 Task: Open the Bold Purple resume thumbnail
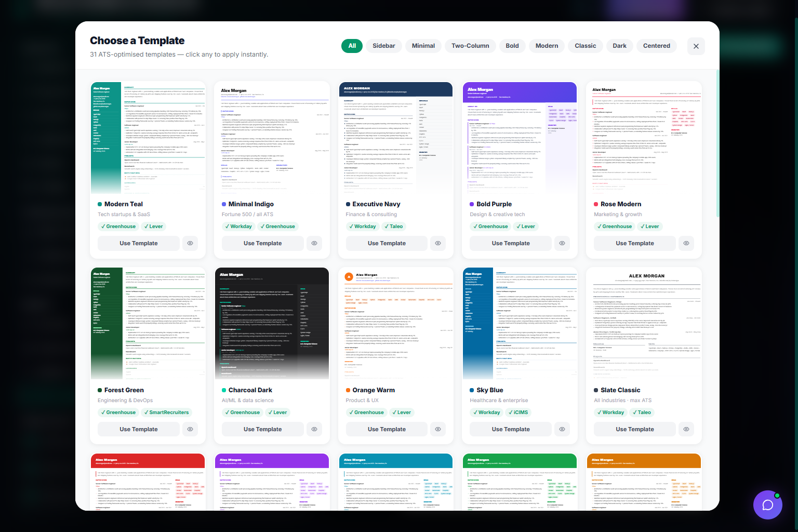pyautogui.click(x=520, y=138)
